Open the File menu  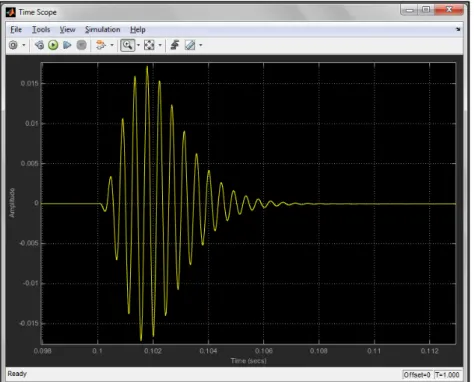coord(16,30)
